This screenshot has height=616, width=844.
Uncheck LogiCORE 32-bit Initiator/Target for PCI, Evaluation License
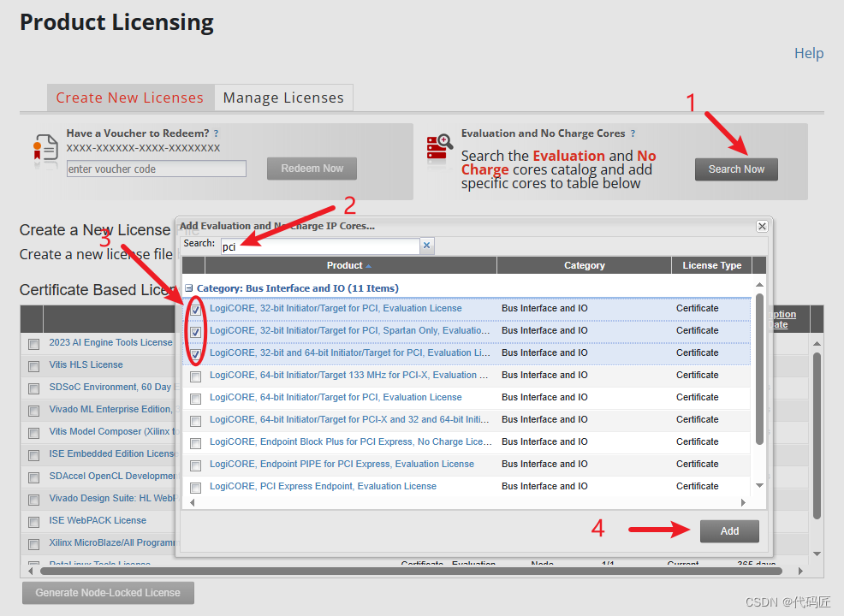tap(195, 310)
